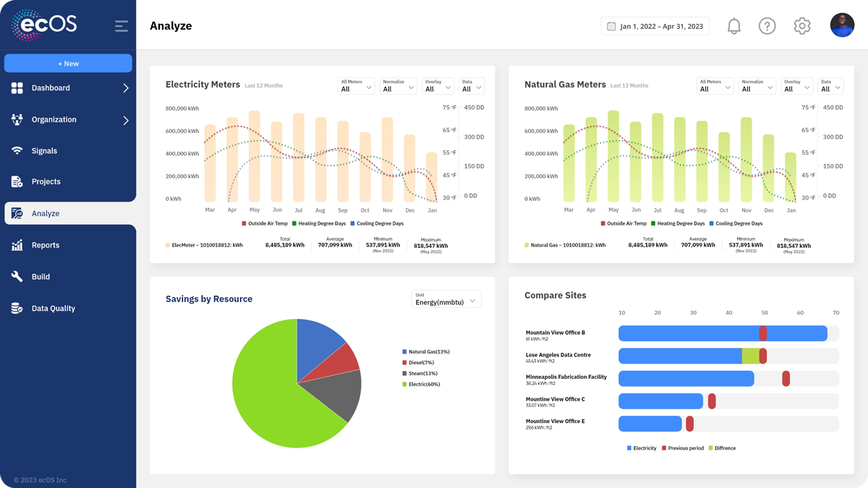
Task: Open settings gear icon in header
Action: [801, 26]
